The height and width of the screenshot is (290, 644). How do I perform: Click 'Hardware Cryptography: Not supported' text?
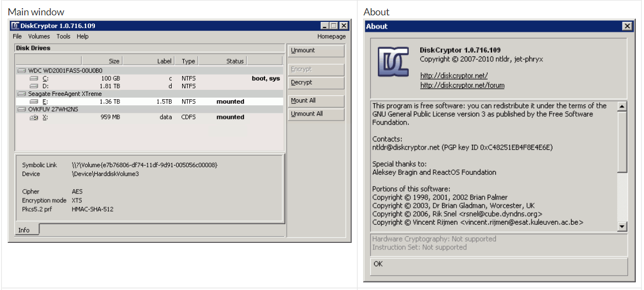click(x=434, y=238)
